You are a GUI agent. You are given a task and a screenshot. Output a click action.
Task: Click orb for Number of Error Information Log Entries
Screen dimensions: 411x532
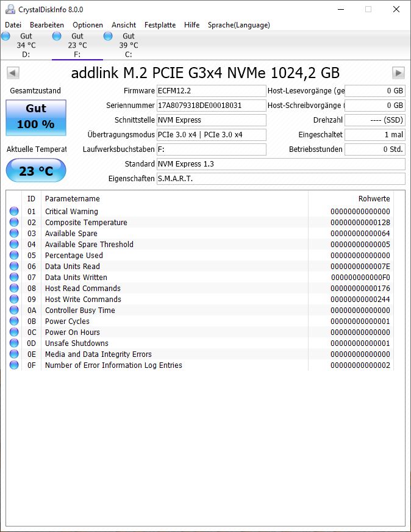point(14,365)
